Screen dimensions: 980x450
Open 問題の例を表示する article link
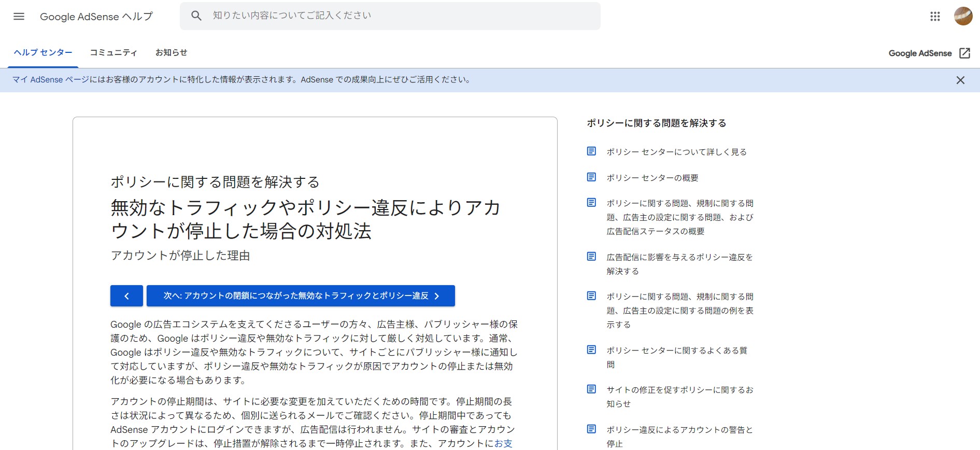click(680, 311)
